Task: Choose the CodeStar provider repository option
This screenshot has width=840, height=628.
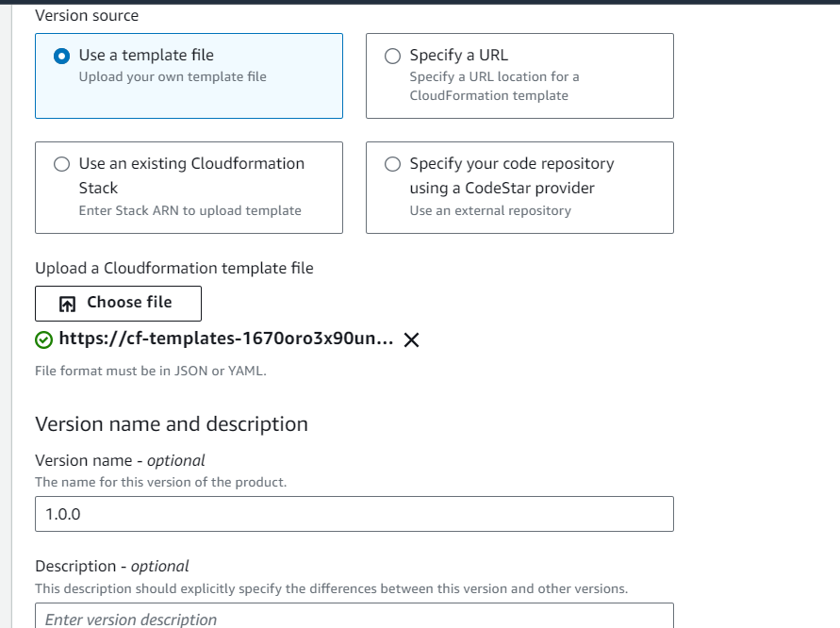Action: [x=391, y=163]
